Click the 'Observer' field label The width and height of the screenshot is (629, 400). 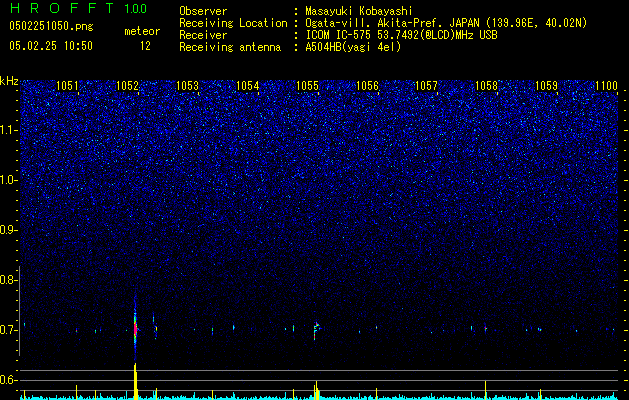click(x=203, y=11)
